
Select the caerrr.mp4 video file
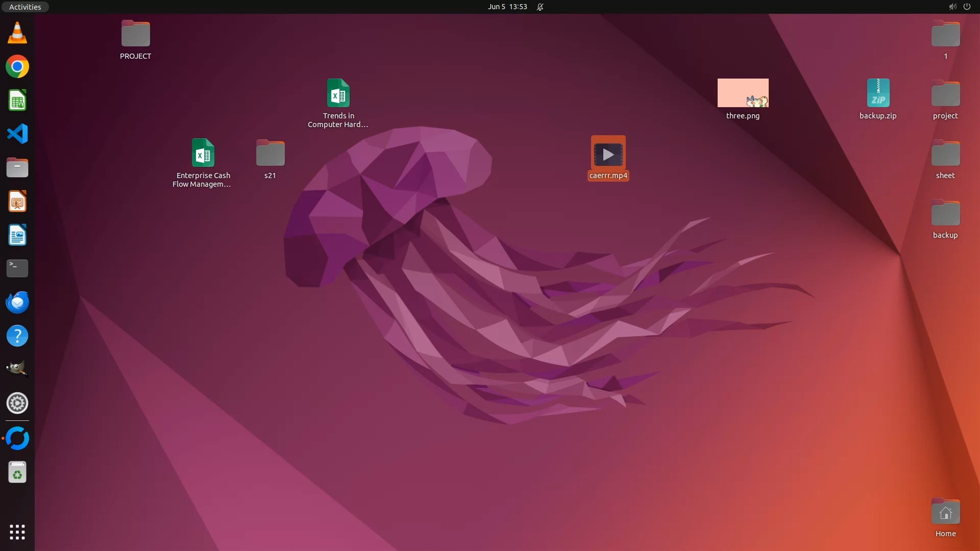[x=608, y=154]
